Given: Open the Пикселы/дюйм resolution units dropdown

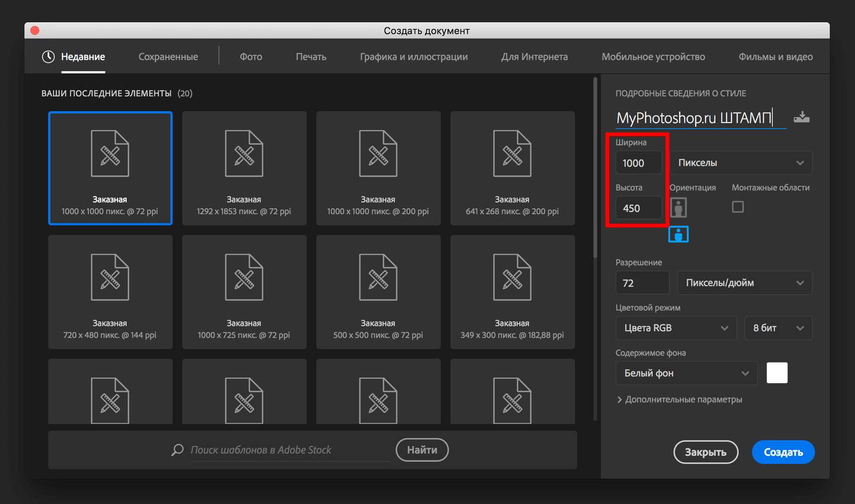Looking at the screenshot, I should click(x=744, y=283).
